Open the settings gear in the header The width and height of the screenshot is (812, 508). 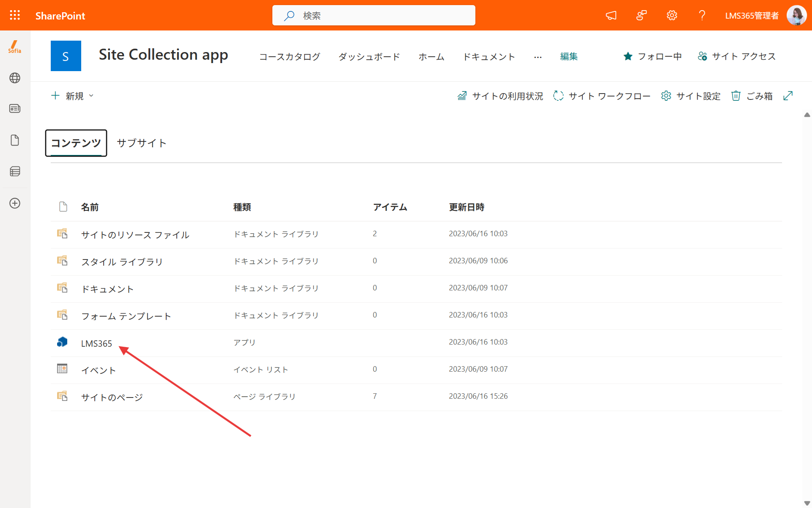[672, 16]
